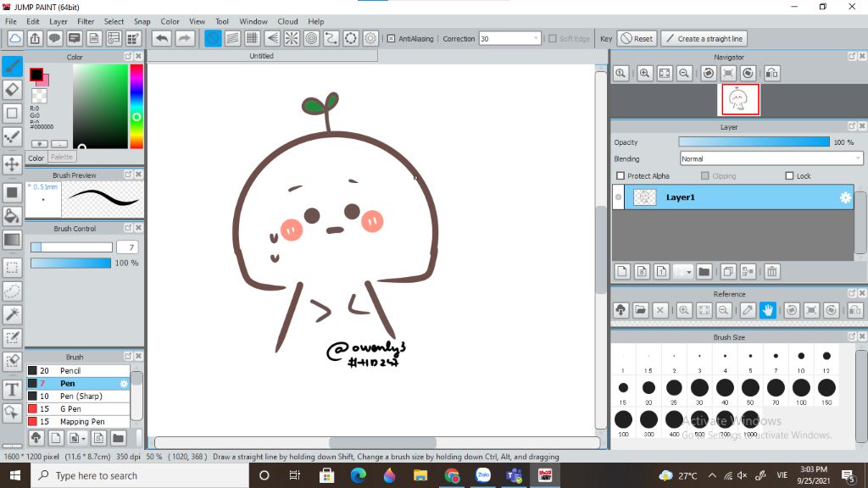
Task: Click Create a straight line button
Action: pos(704,39)
